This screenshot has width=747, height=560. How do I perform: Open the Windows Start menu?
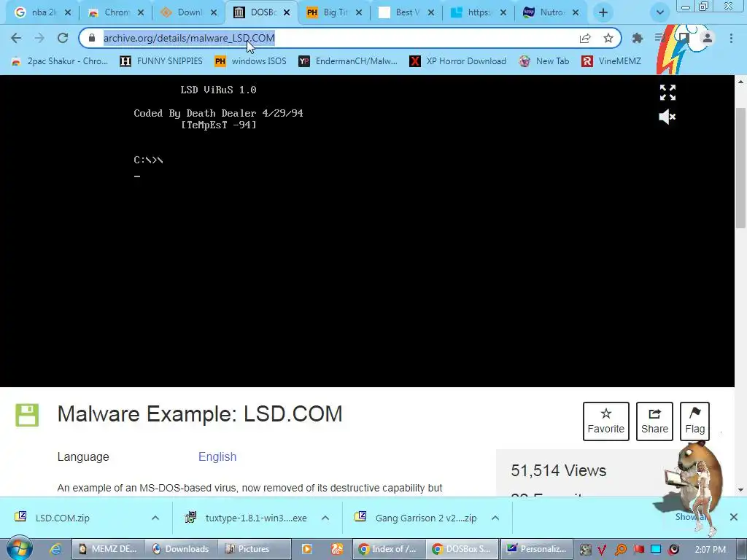click(x=20, y=548)
